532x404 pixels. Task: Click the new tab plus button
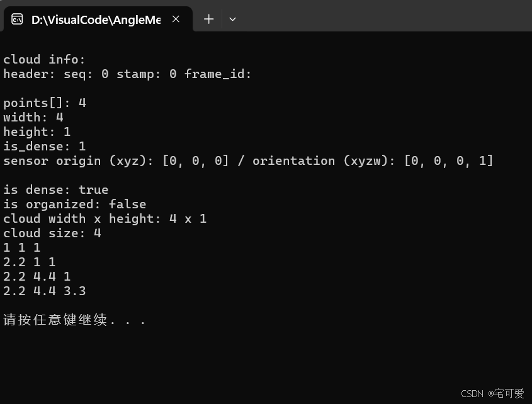pyautogui.click(x=208, y=20)
